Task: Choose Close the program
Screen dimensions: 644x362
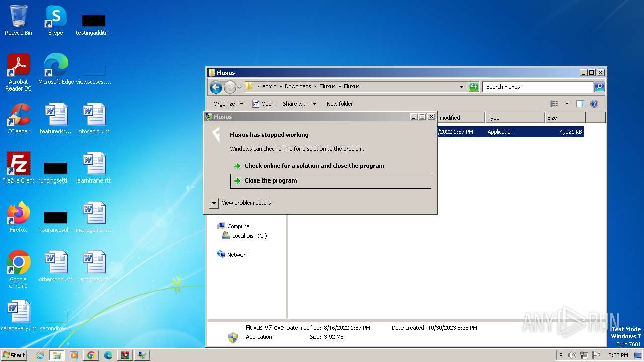Action: tap(331, 181)
